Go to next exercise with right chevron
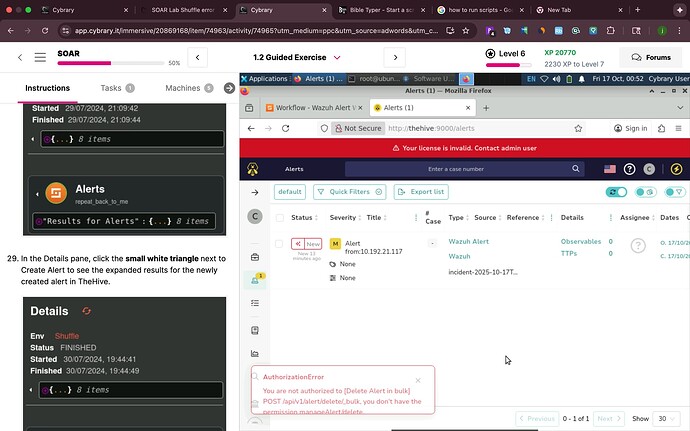 pyautogui.click(x=395, y=57)
